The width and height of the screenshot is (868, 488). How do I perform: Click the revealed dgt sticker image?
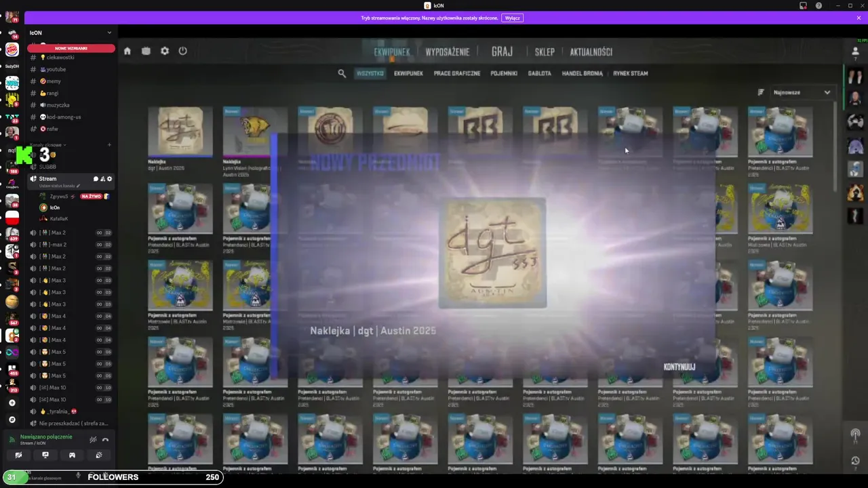[x=492, y=253]
